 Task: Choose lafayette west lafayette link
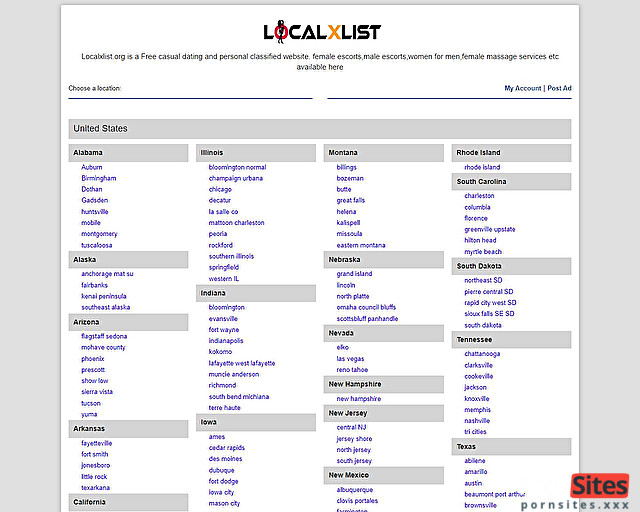(x=242, y=363)
